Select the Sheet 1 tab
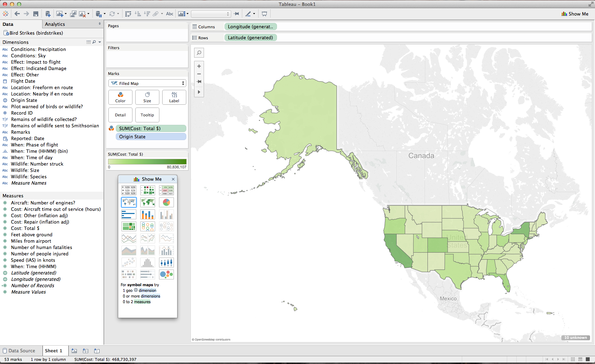Viewport: 595px width, 364px height. pyautogui.click(x=53, y=351)
